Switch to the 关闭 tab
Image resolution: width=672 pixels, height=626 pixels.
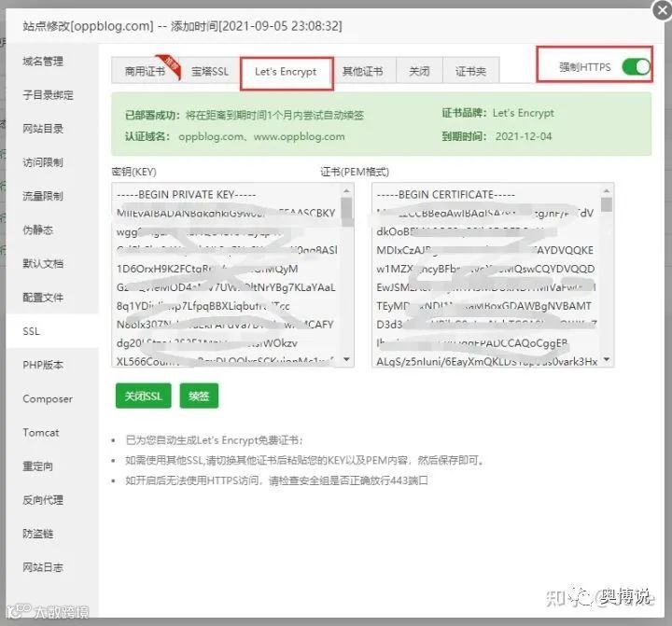point(419,71)
